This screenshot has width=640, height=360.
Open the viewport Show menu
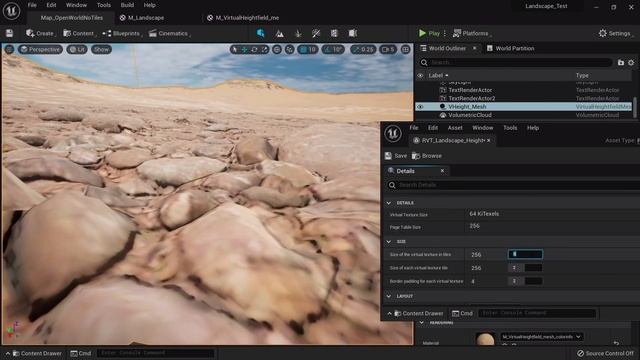[101, 49]
